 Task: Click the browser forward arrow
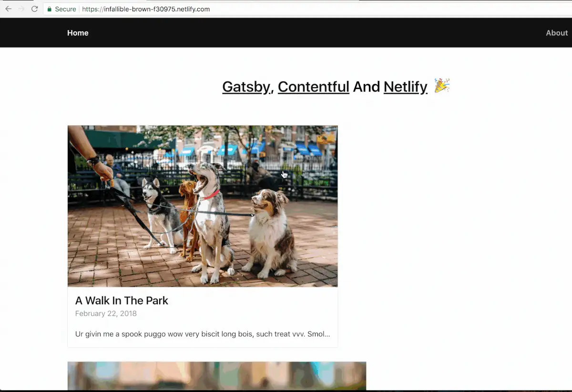point(21,9)
